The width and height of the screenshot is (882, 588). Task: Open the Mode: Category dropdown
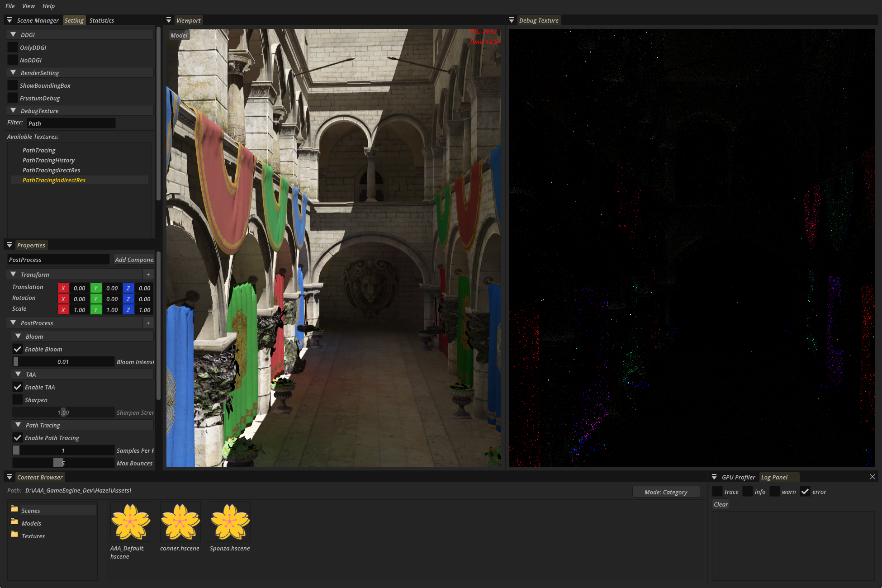coord(665,492)
